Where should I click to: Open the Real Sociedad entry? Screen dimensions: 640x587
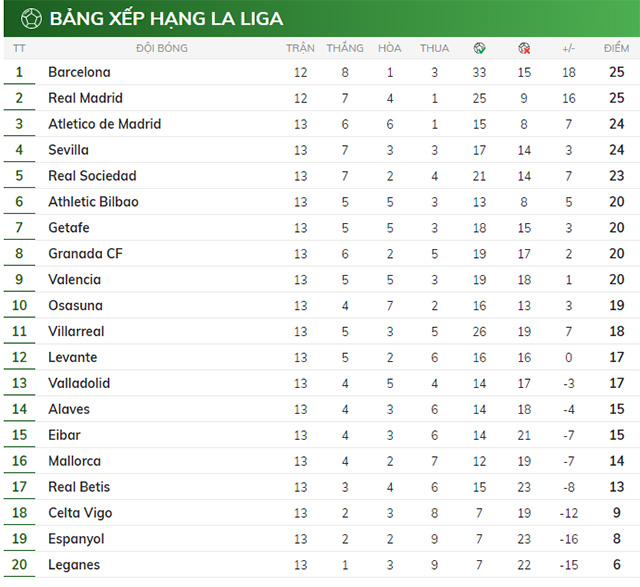point(92,176)
